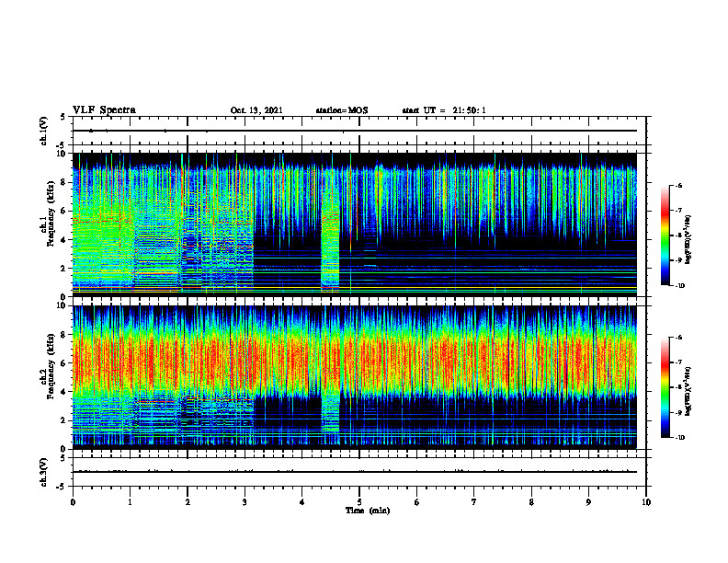The image size is (728, 563).
Task: Click the "ch.1(V)" axis label
Action: [44, 131]
